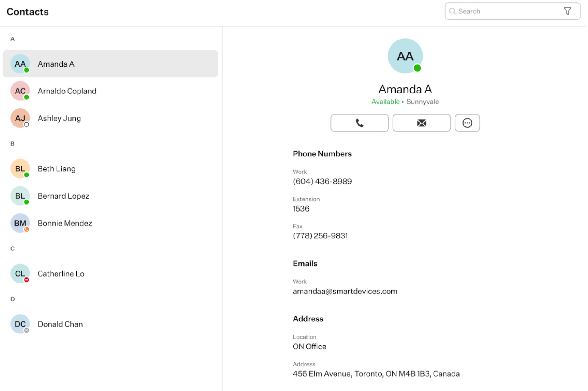Click the Contacts page title
The image size is (588, 391).
28,12
